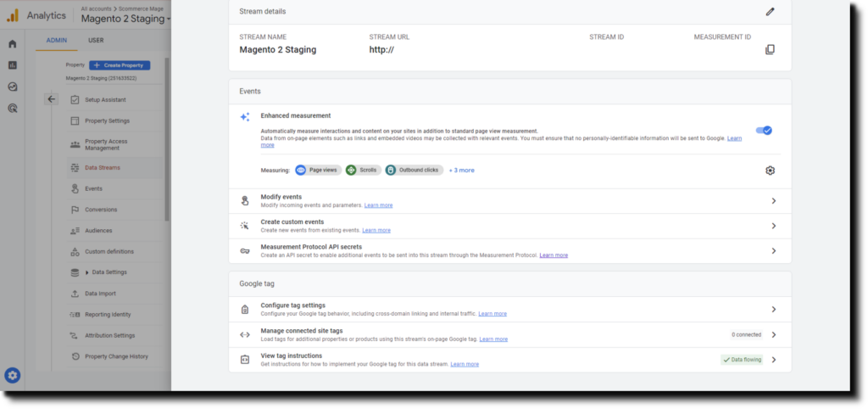Screen dimensions: 868x409
Task: Open Reporting Identity
Action: pos(108,315)
